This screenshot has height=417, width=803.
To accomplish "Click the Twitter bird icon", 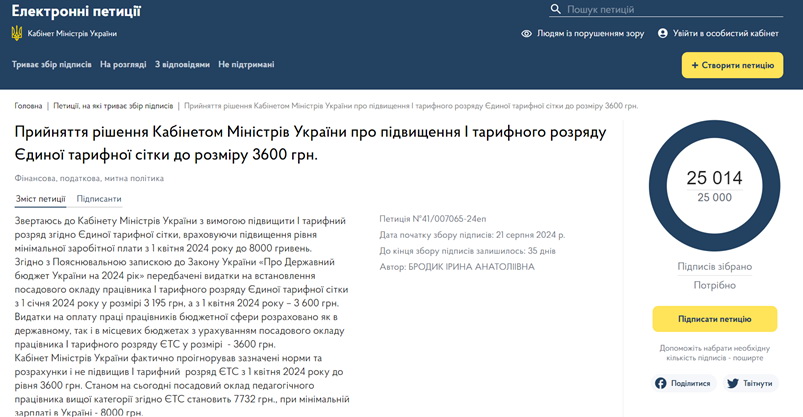I will tap(732, 383).
